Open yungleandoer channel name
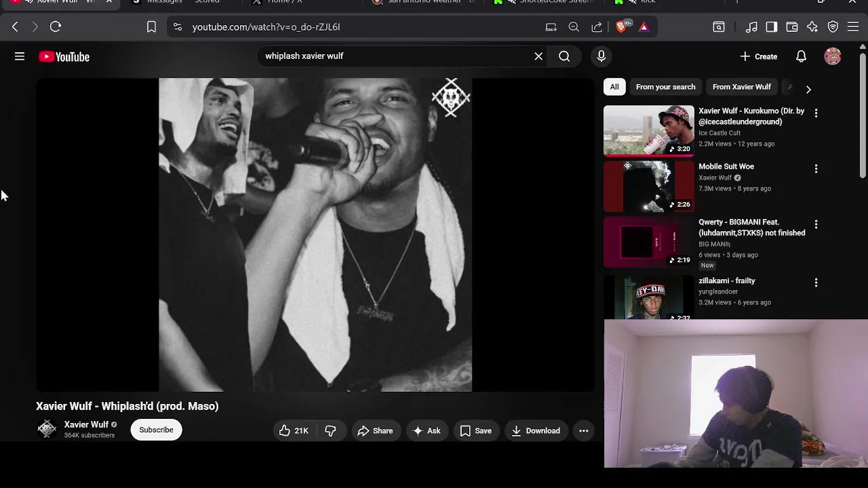Viewport: 868px width, 488px height. point(718,291)
